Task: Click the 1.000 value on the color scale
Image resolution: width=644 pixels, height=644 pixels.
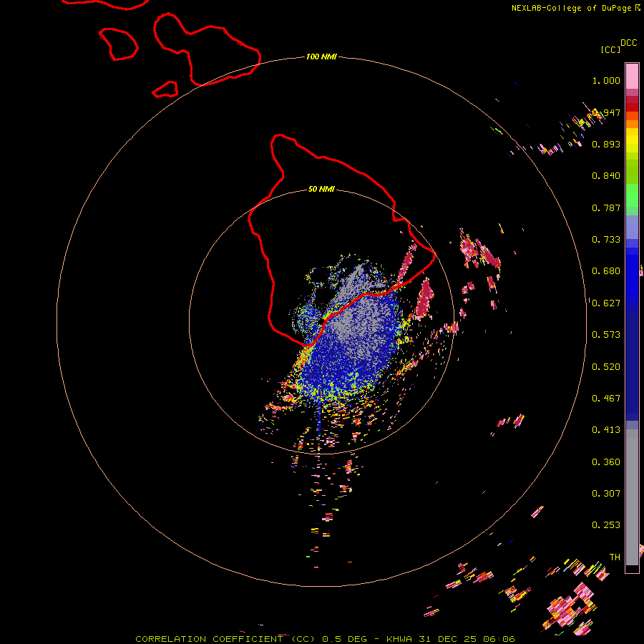Action: 606,80
